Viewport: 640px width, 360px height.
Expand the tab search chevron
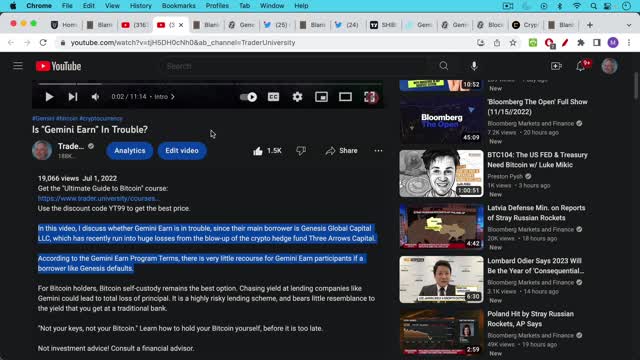click(629, 25)
